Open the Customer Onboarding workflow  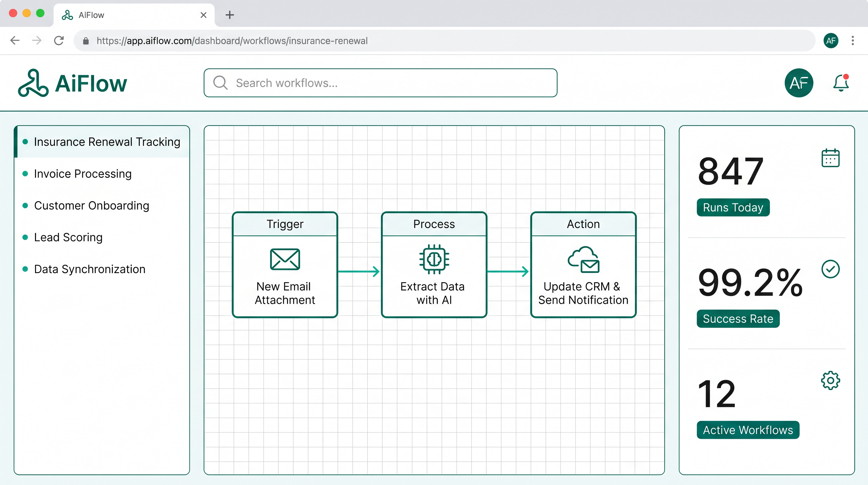coord(91,206)
